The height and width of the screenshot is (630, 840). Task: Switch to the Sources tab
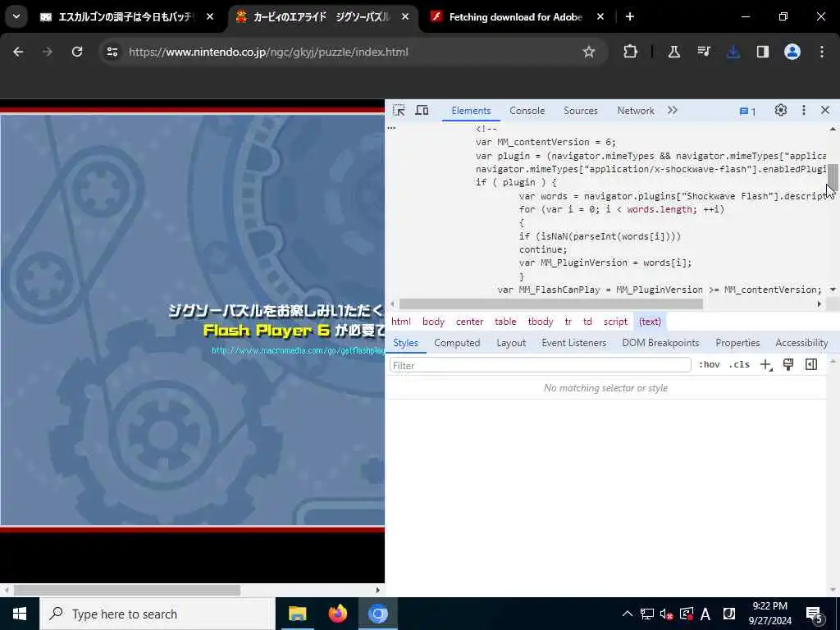click(580, 111)
